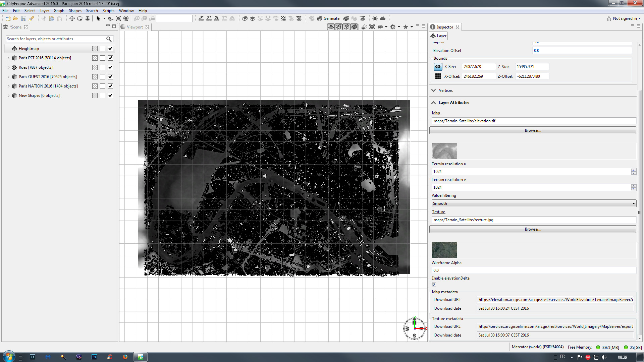Hide the Rues layer via its checkbox
The image size is (644, 362).
click(110, 67)
